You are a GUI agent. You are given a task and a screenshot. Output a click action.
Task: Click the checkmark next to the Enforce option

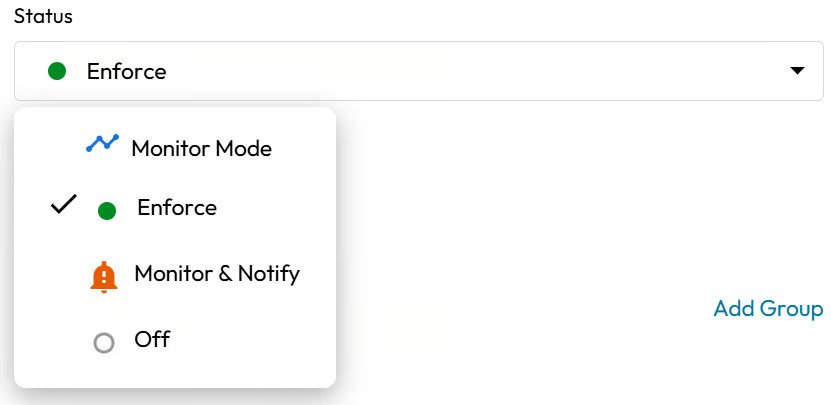[x=63, y=205]
